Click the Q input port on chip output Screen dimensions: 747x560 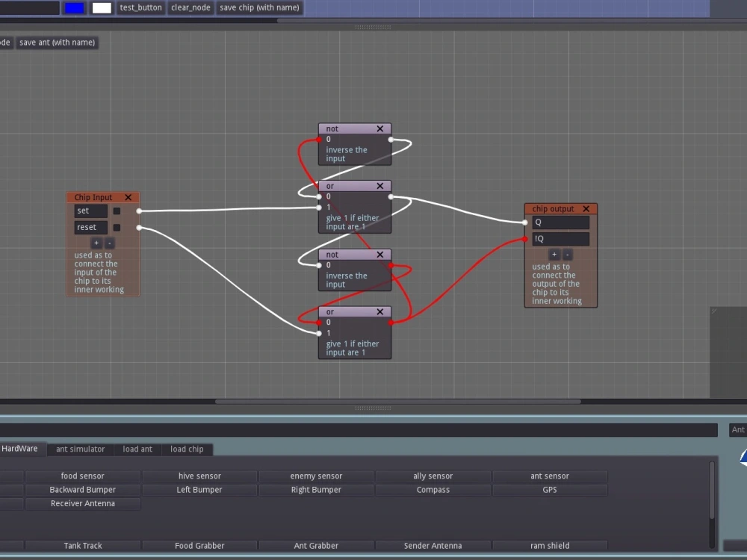click(x=525, y=223)
